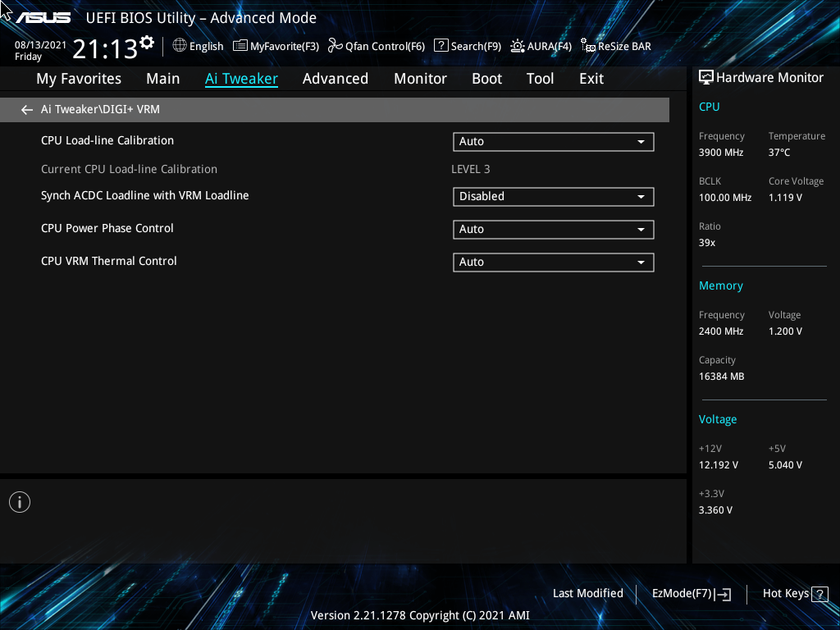Open the Boot tab
This screenshot has height=630, width=840.
click(486, 79)
